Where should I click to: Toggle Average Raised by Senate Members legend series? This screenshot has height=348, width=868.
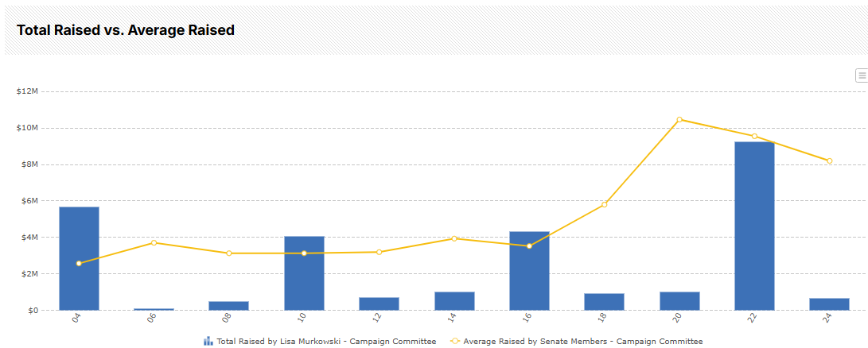[582, 341]
